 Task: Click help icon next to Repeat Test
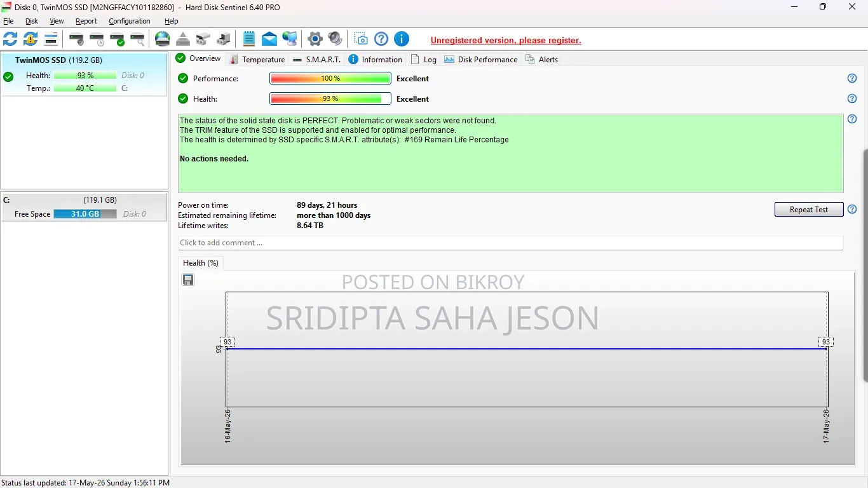click(852, 209)
